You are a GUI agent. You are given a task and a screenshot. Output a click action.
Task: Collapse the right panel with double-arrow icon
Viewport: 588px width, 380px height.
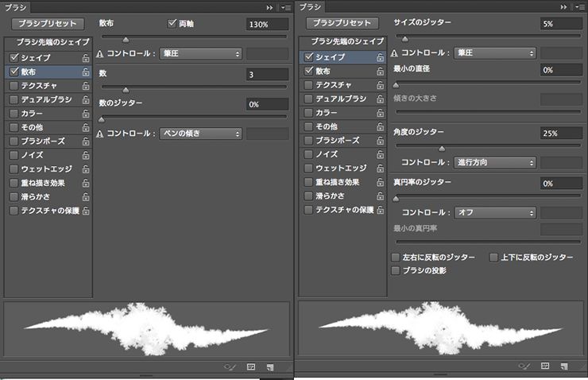click(x=564, y=6)
